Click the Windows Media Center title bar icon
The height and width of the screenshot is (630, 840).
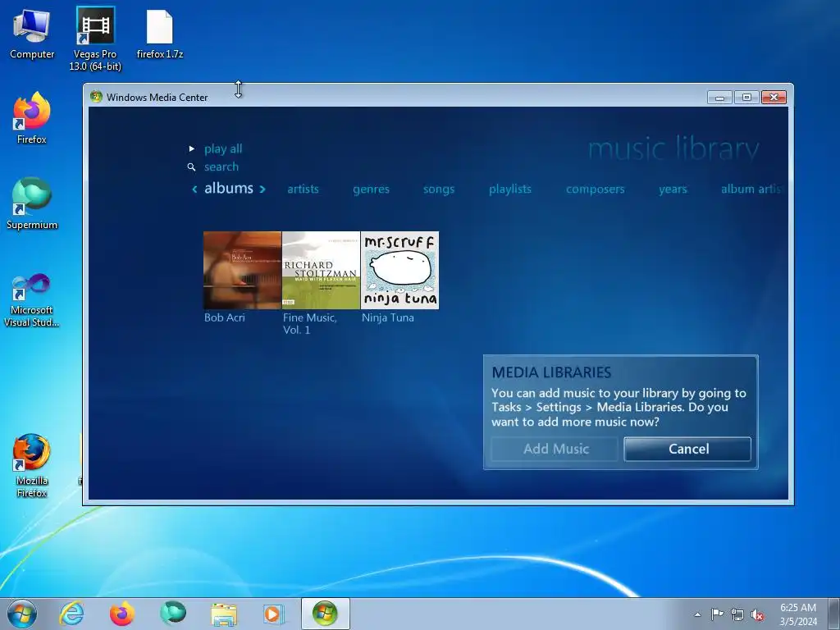[x=97, y=97]
